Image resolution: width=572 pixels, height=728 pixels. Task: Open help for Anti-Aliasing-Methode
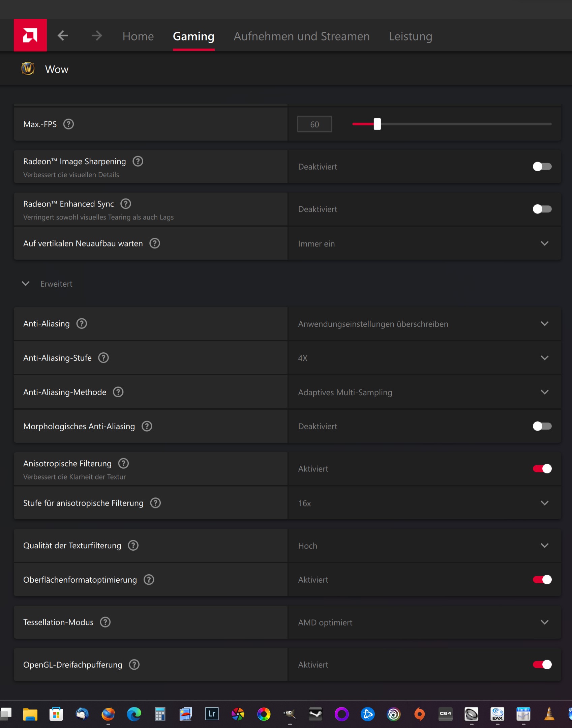118,392
